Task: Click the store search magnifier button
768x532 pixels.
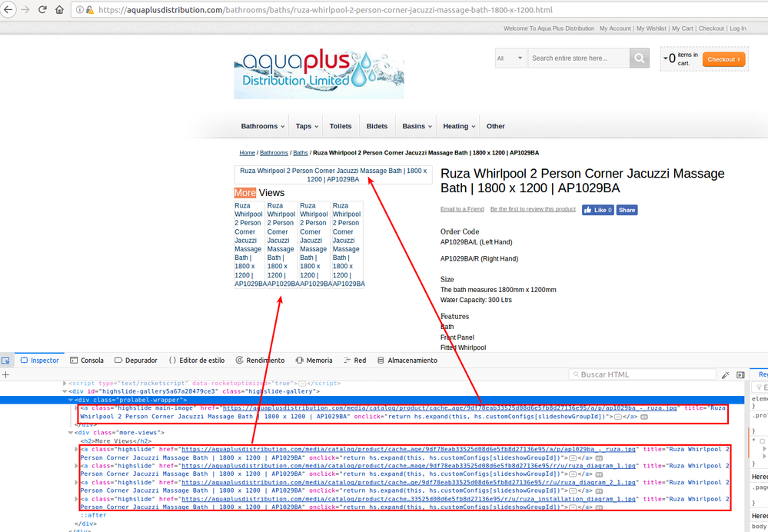Action: (x=640, y=58)
